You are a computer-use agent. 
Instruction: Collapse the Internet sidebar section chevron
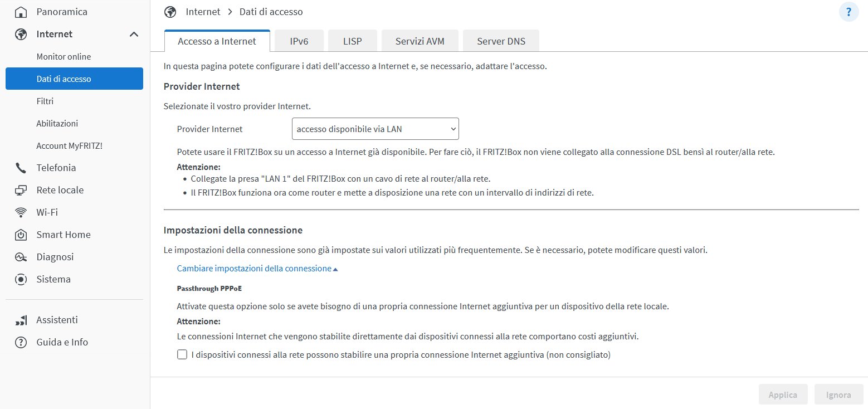134,34
